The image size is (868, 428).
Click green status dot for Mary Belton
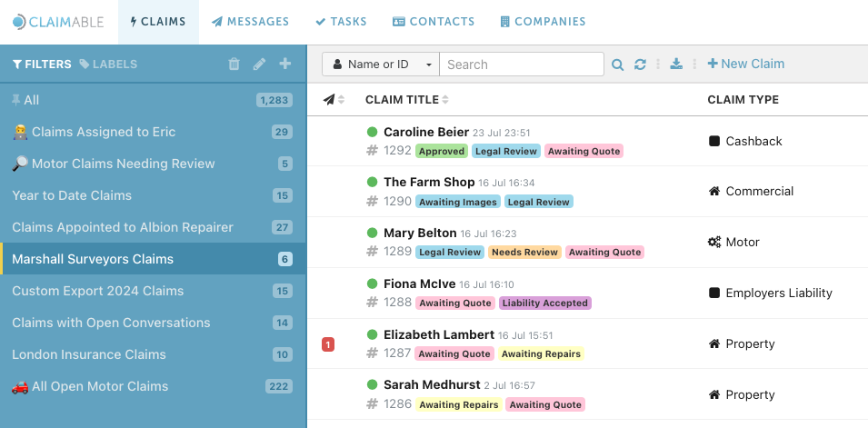372,234
